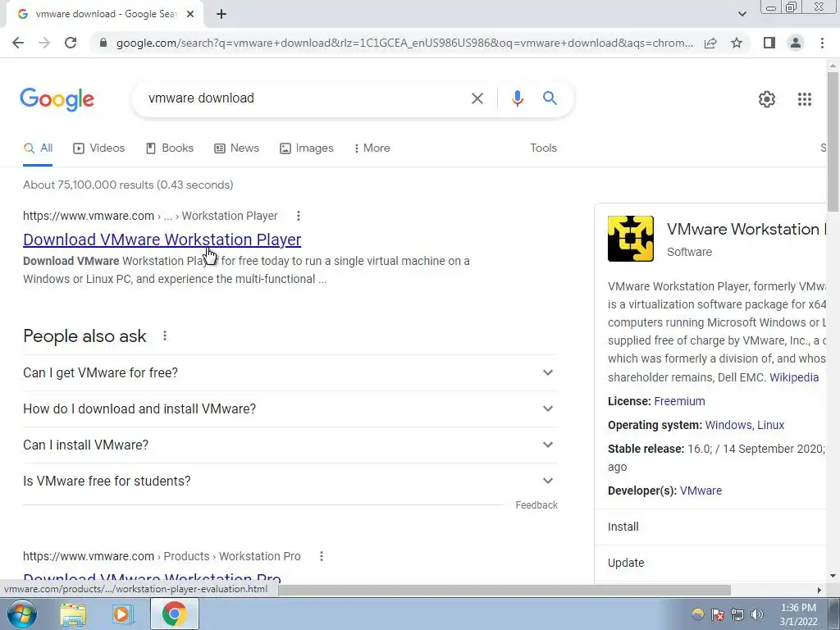Image resolution: width=840 pixels, height=630 pixels.
Task: Open the Action Center flag tray icon
Action: (718, 614)
